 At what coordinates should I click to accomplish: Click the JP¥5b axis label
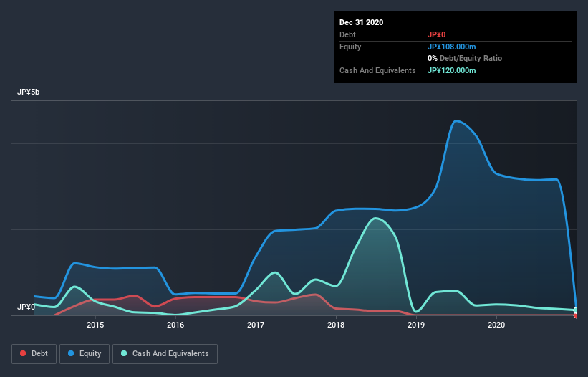[x=28, y=92]
